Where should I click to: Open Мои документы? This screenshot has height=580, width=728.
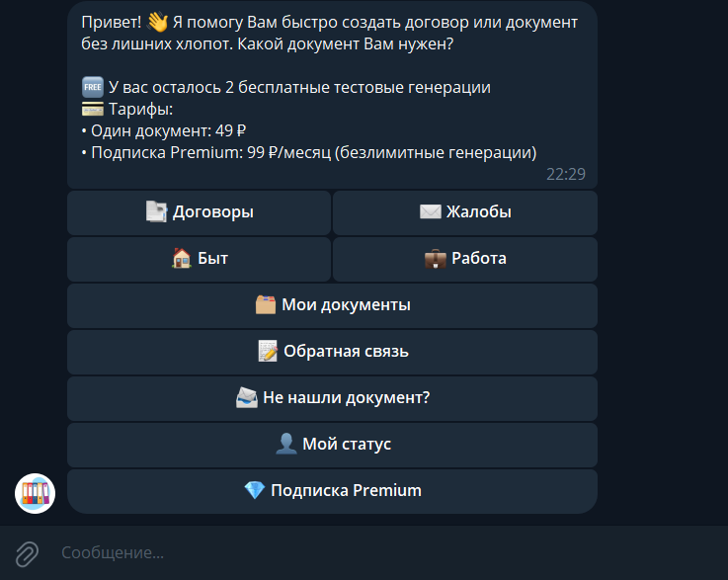[332, 304]
